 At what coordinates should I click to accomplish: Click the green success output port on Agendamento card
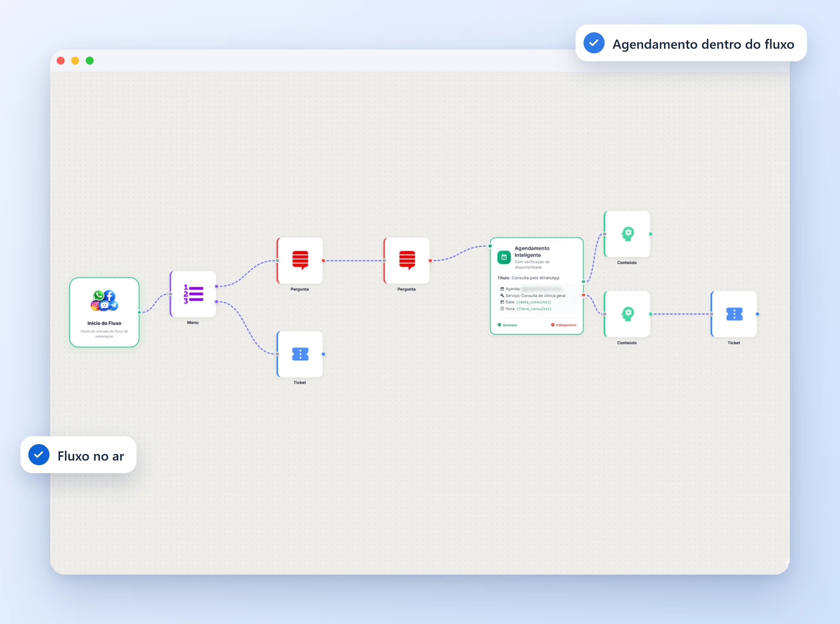pos(584,282)
